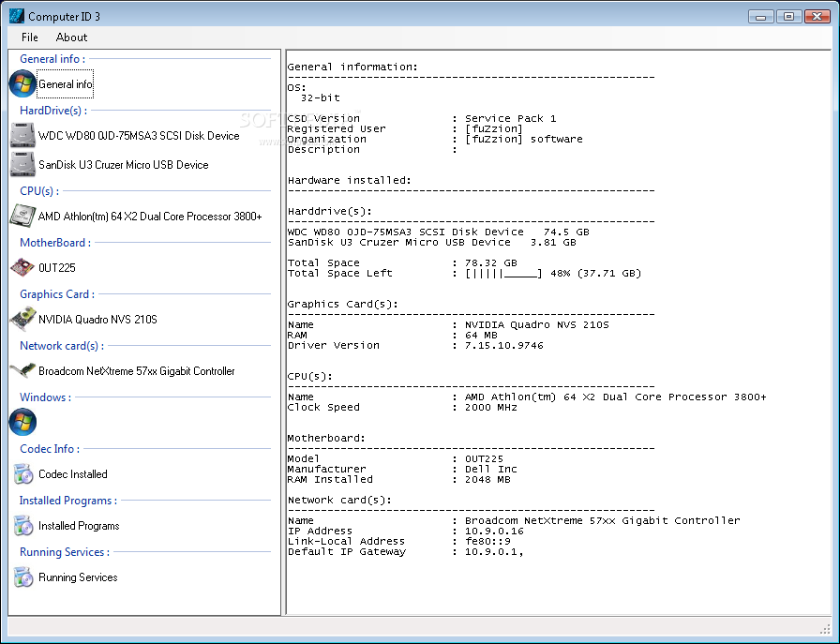The width and height of the screenshot is (840, 644).
Task: Click the Default IP Gateway 10.9.0.1 value
Action: click(493, 551)
